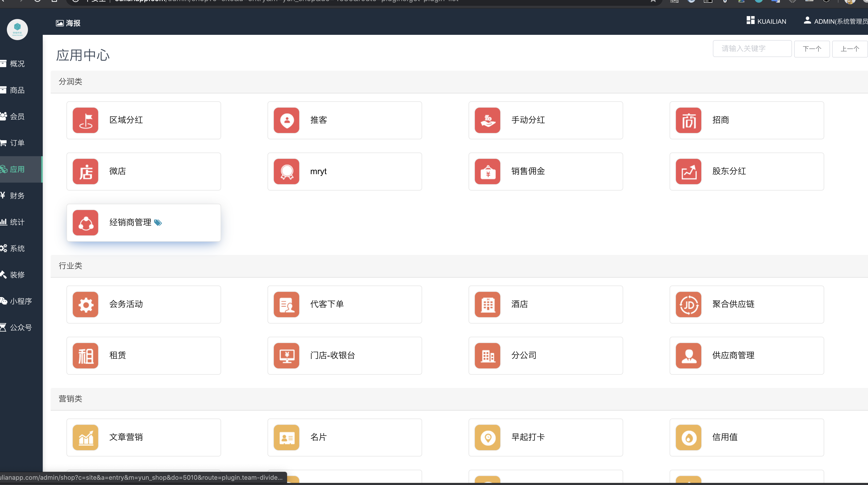Screen dimensions: 868x485
Task: Click the 上一个 button
Action: [850, 49]
